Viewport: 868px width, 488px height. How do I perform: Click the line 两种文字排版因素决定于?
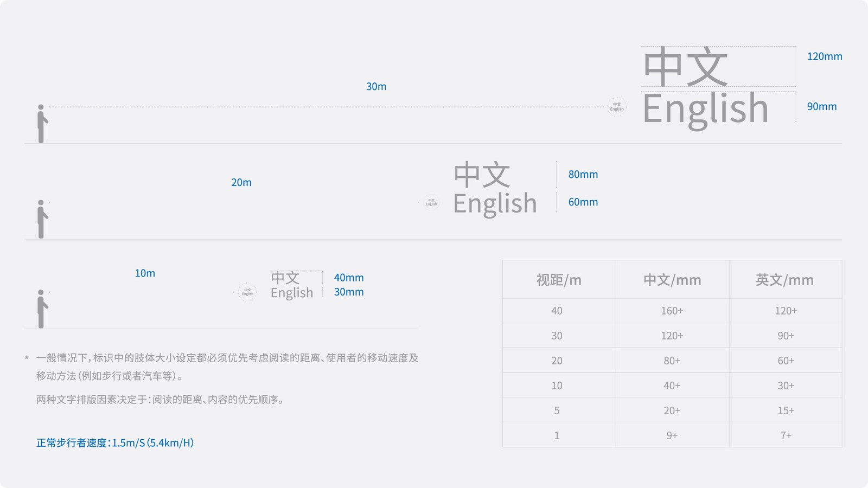pos(160,400)
